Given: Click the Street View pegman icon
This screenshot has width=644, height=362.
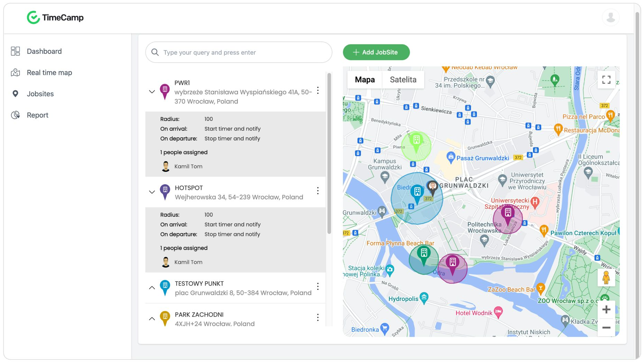Looking at the screenshot, I should click(606, 277).
